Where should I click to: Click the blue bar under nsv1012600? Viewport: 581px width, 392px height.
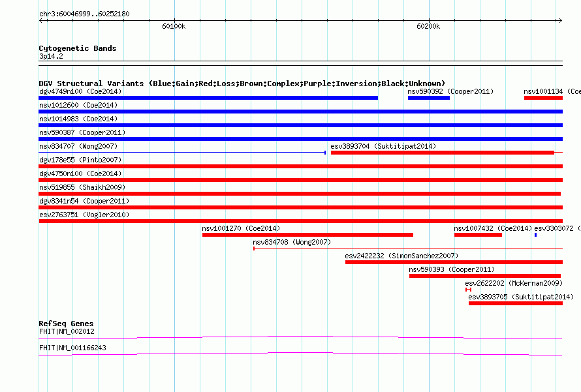(x=300, y=112)
